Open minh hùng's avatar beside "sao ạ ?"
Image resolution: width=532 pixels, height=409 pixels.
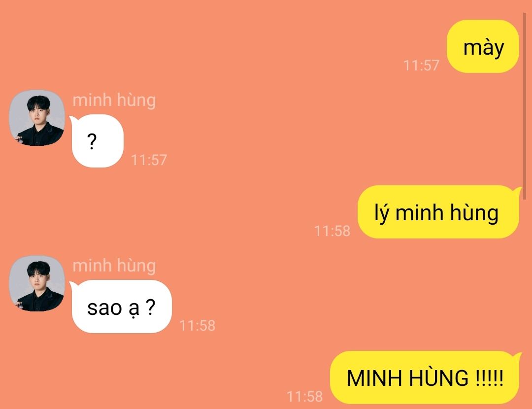[37, 283]
